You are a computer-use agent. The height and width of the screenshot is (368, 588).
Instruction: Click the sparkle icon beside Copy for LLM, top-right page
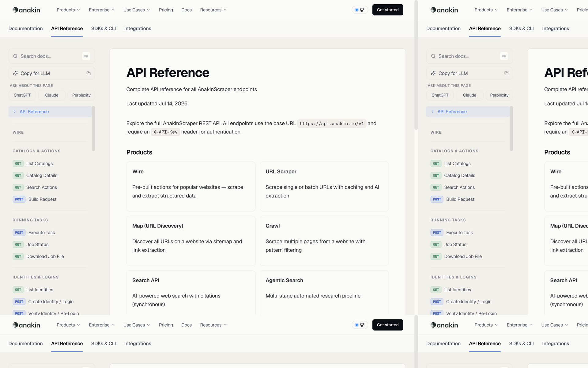[x=433, y=73]
